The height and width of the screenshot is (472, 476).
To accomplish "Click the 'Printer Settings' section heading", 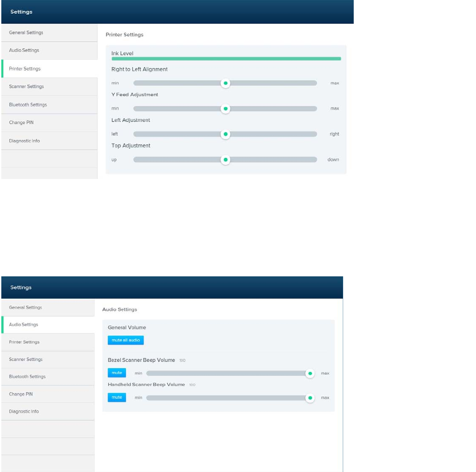I will click(x=124, y=35).
